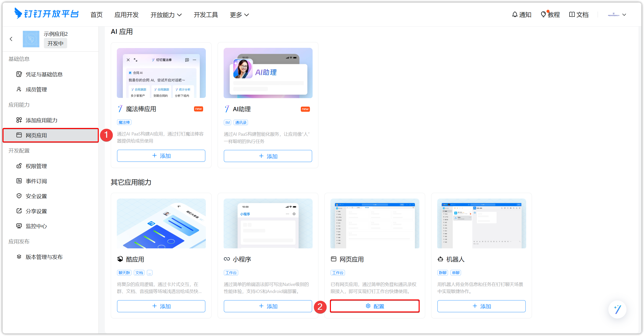Click the 聊天群 tag on 酷应用
Image resolution: width=644 pixels, height=336 pixels.
(124, 273)
